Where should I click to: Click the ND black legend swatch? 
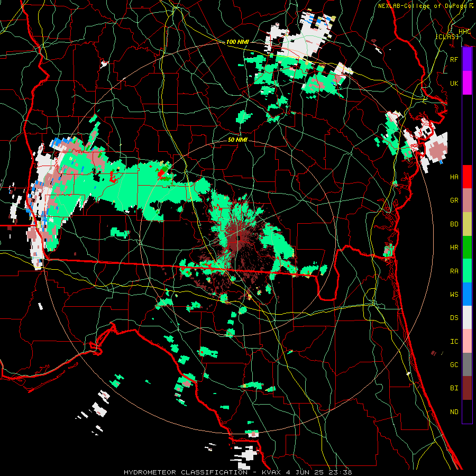(467, 411)
